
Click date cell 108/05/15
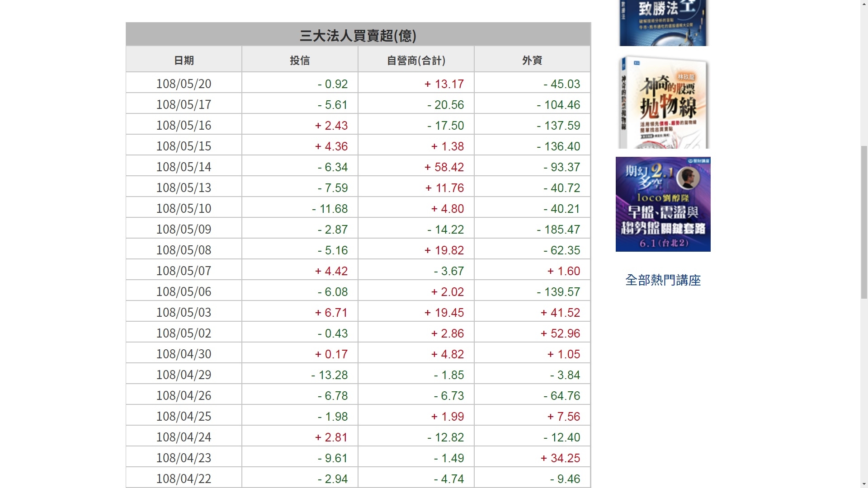(184, 146)
